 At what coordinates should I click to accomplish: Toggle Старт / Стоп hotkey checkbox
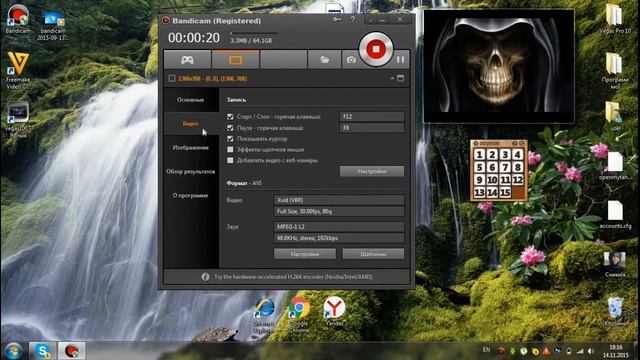click(230, 117)
